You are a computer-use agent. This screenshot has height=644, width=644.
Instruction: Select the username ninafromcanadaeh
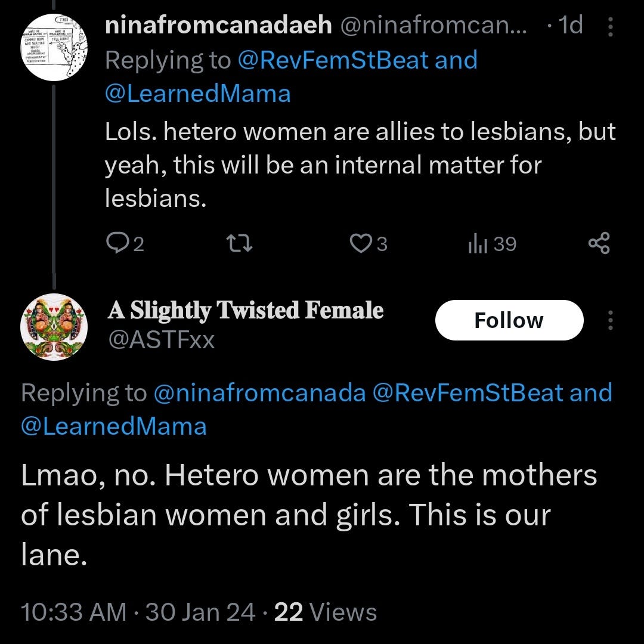point(219,26)
